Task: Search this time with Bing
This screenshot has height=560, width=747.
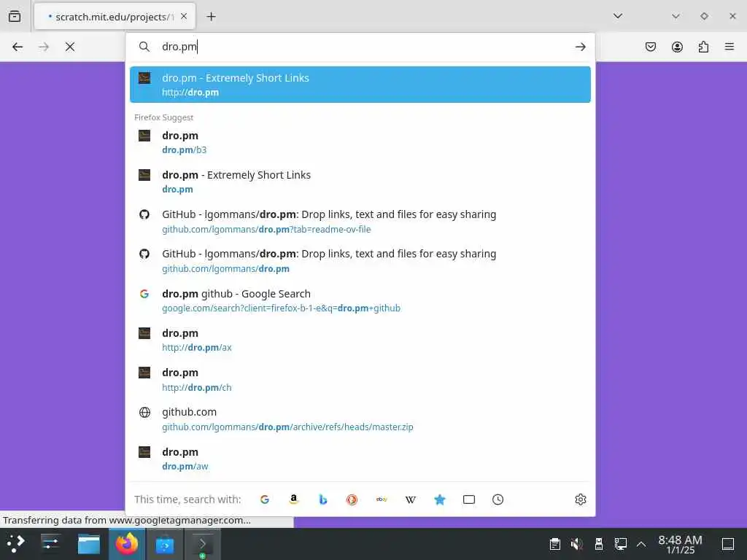Action: (323, 499)
